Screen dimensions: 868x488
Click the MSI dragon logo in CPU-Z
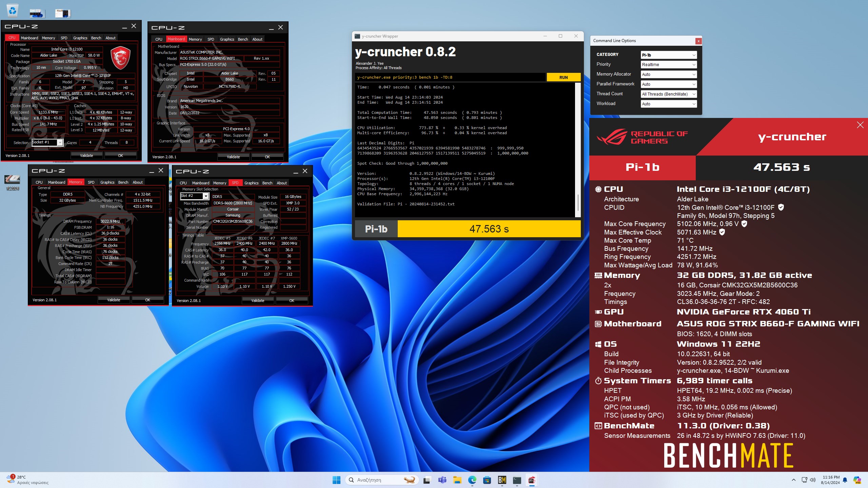click(x=120, y=58)
